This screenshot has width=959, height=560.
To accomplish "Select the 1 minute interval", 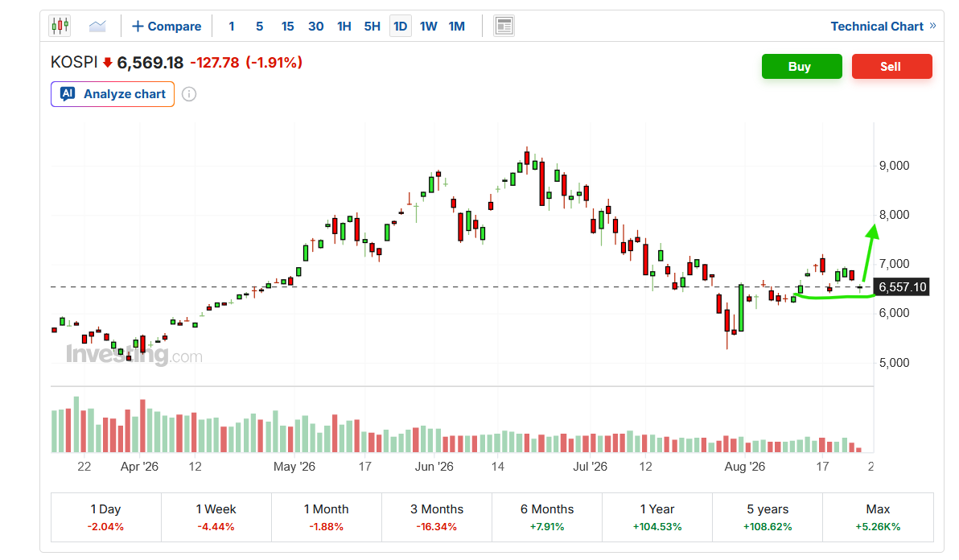I will pos(231,27).
